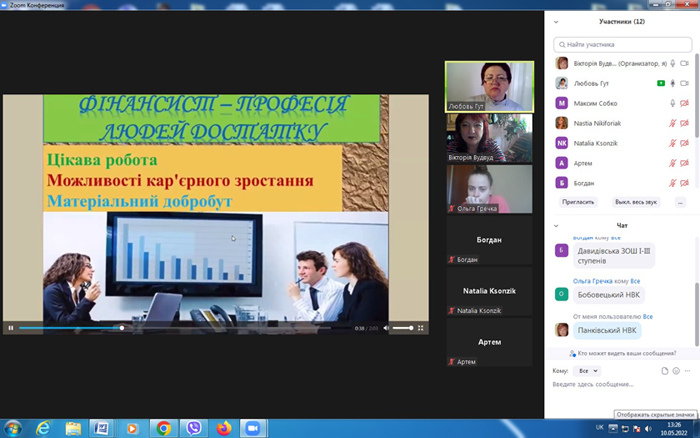
Task: Click the video progress bar track
Action: pyautogui.click(x=175, y=328)
